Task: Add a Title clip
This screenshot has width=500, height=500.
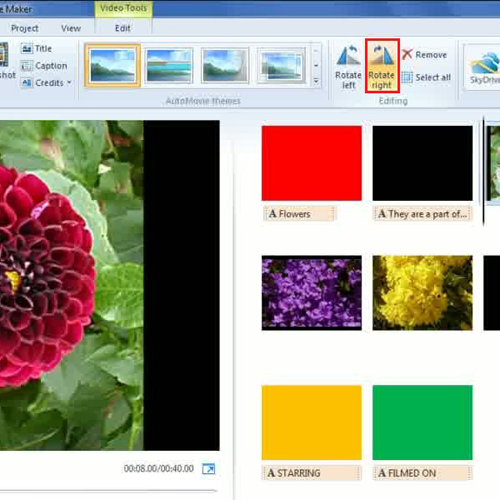Action: (x=36, y=49)
